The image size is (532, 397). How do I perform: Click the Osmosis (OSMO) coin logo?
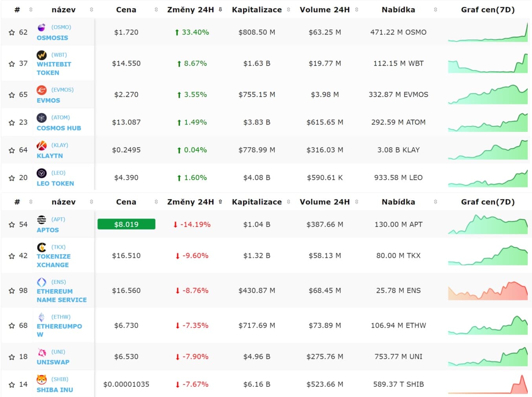pos(42,27)
